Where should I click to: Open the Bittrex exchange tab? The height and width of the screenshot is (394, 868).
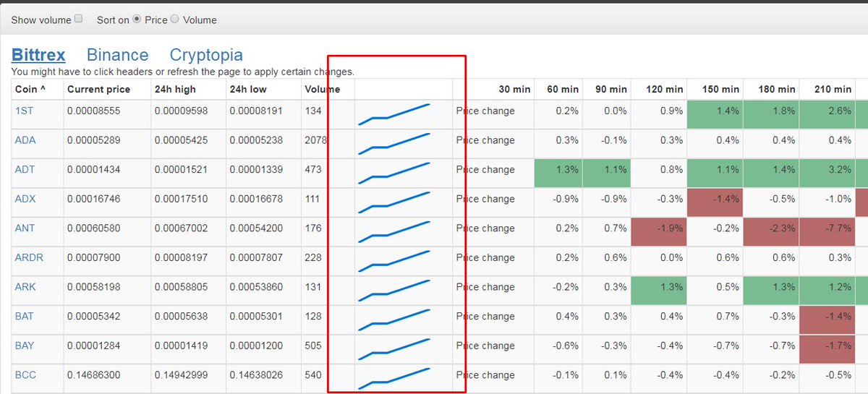(38, 55)
